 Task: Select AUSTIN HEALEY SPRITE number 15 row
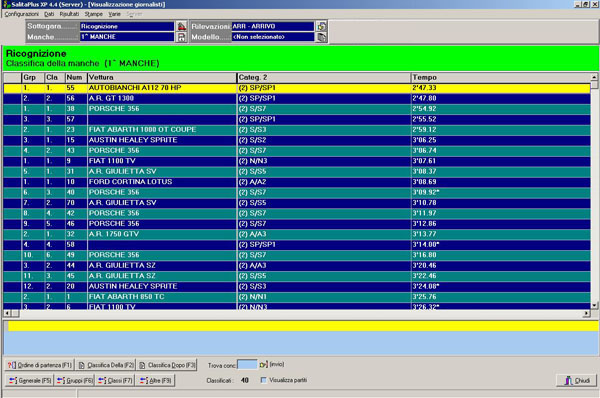point(297,140)
